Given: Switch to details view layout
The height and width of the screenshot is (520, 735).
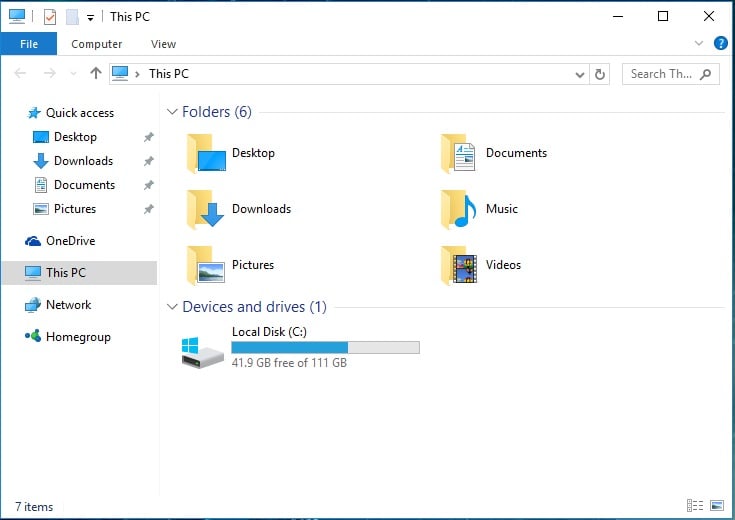Looking at the screenshot, I should (x=695, y=505).
